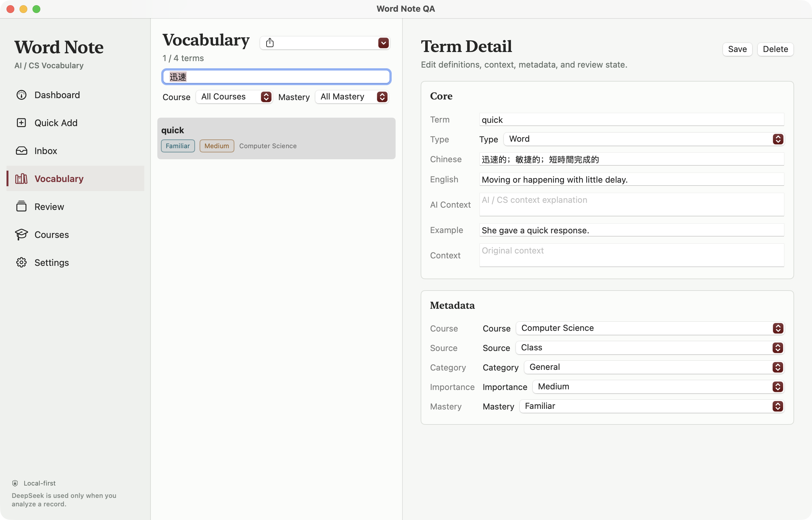This screenshot has height=520, width=812.
Task: Click the Dashboard gauge icon
Action: [21, 95]
